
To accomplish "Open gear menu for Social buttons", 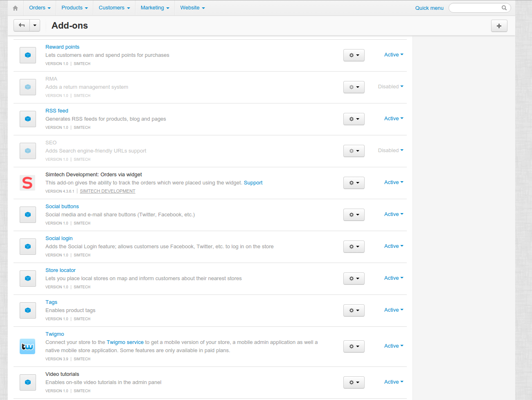I will pos(354,215).
